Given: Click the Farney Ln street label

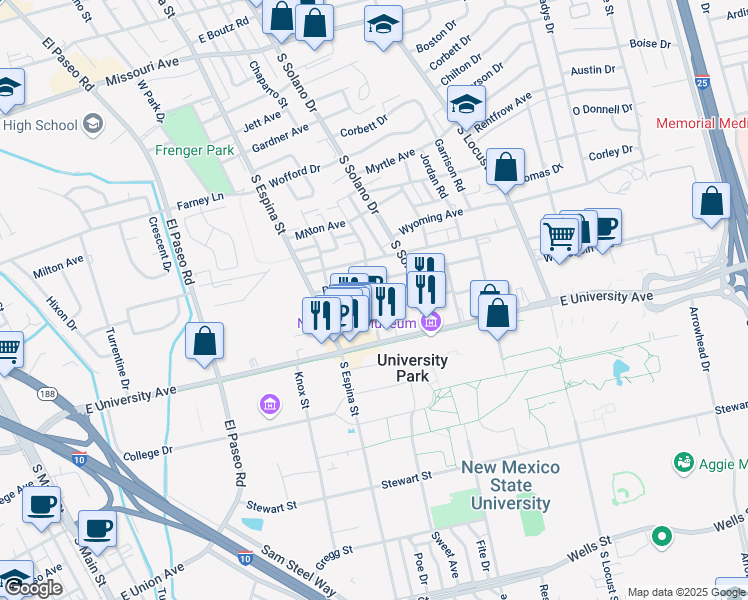Looking at the screenshot, I should click(200, 201).
